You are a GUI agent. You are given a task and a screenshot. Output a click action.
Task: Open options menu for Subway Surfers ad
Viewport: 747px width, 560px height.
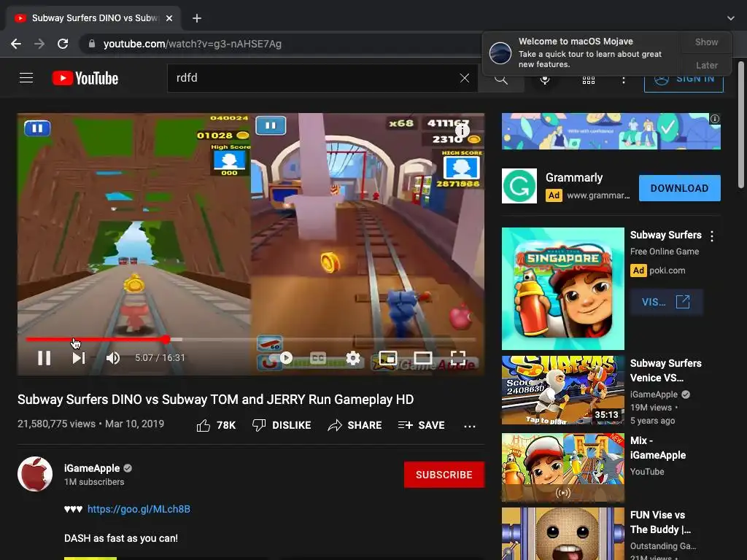tap(712, 236)
